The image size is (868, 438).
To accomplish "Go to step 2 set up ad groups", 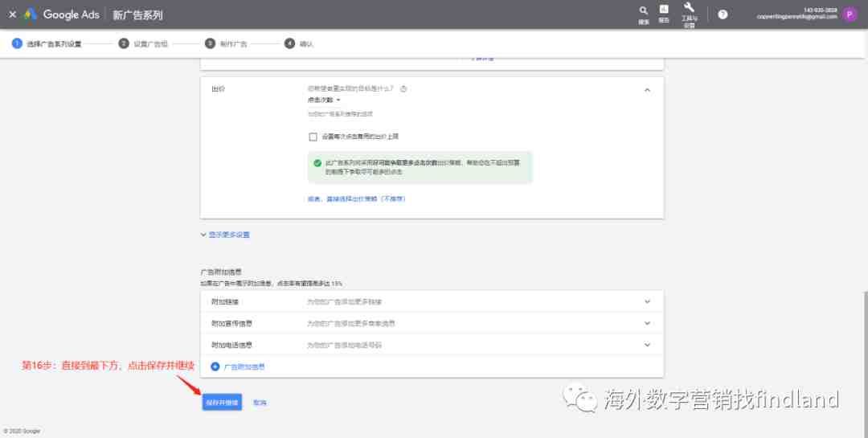I will 143,43.
